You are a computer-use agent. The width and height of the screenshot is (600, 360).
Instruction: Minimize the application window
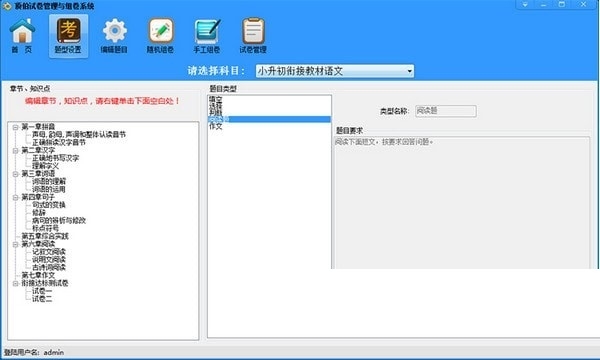click(x=543, y=4)
